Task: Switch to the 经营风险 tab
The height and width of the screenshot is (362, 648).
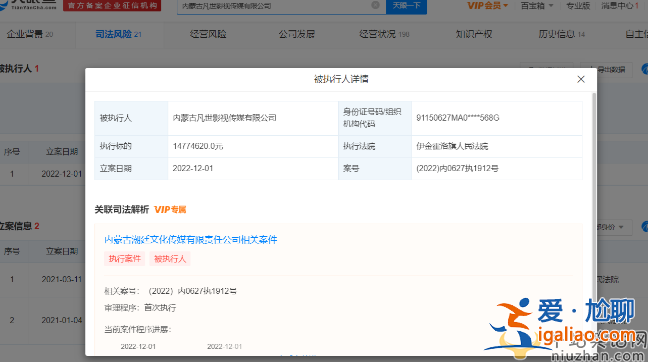Action: (208, 34)
